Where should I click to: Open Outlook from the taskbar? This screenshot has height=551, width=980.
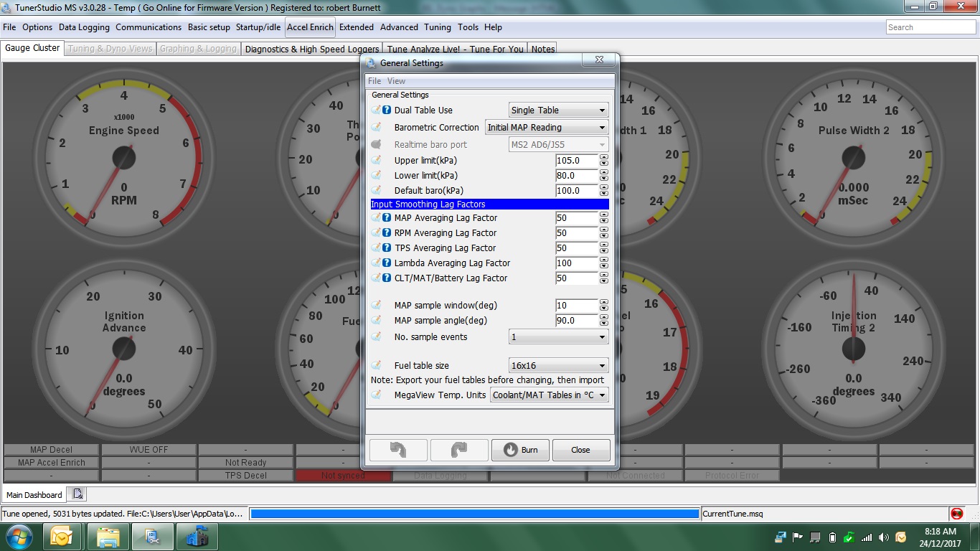(x=62, y=537)
